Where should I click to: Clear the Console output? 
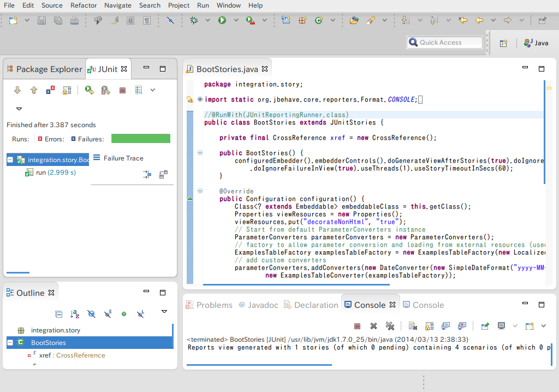tap(413, 325)
